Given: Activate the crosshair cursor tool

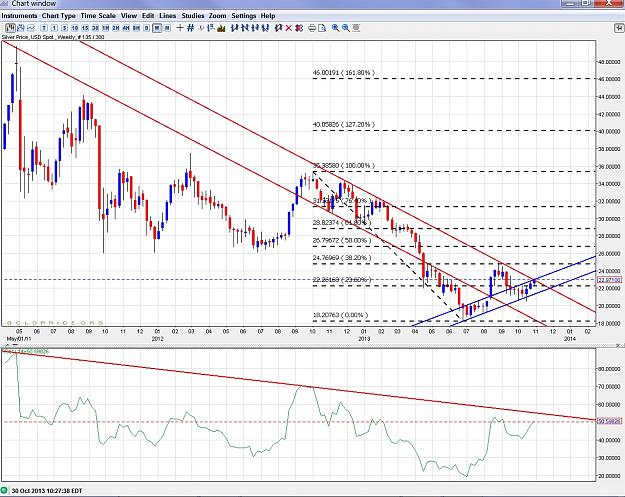Looking at the screenshot, I should tap(180, 28).
